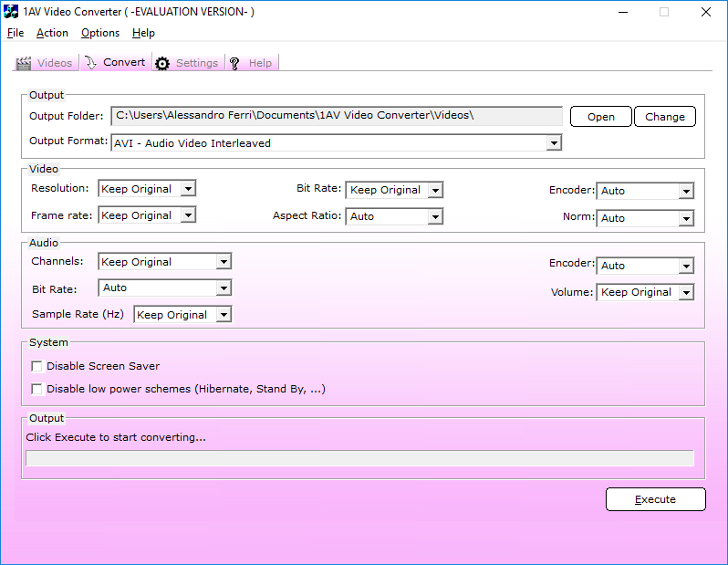Switch to the Videos tab
728x565 pixels.
46,63
